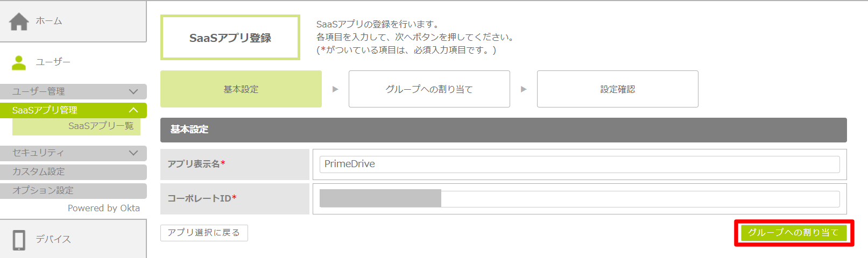Open the デバイス section label

(x=53, y=240)
